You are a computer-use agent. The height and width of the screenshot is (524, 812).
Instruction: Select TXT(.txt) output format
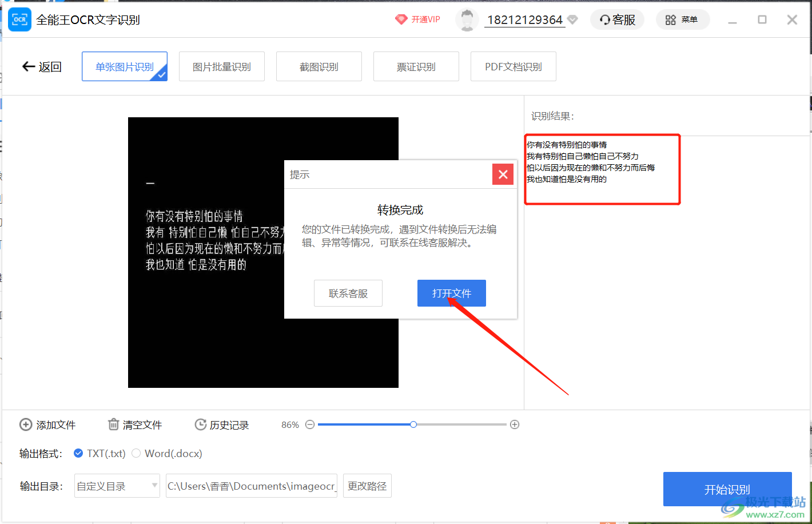(x=100, y=454)
